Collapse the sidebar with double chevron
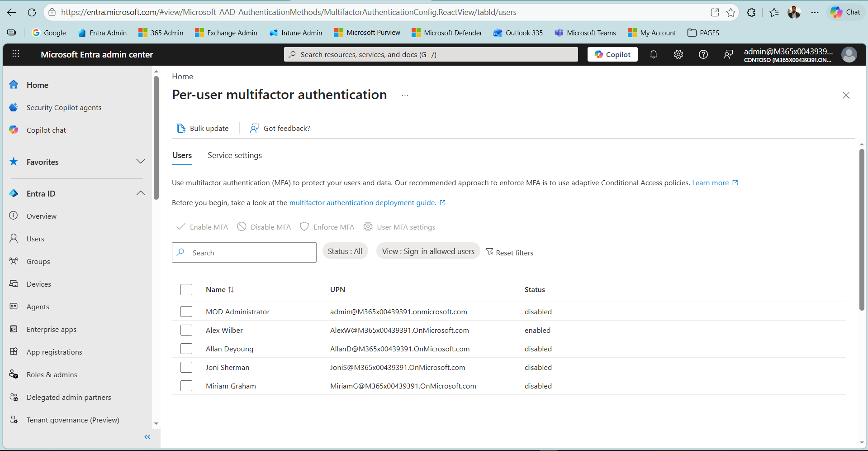 [x=147, y=437]
